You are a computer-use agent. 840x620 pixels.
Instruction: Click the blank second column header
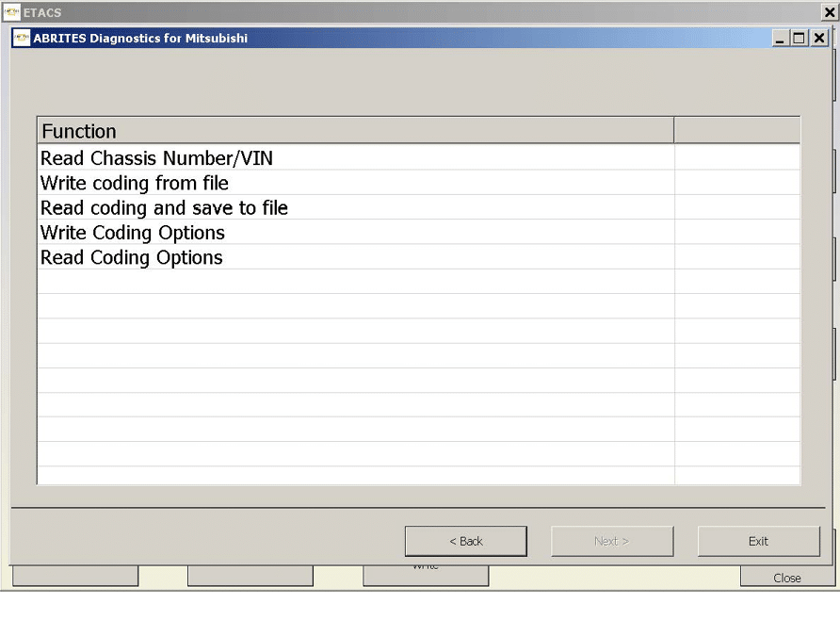coord(736,131)
